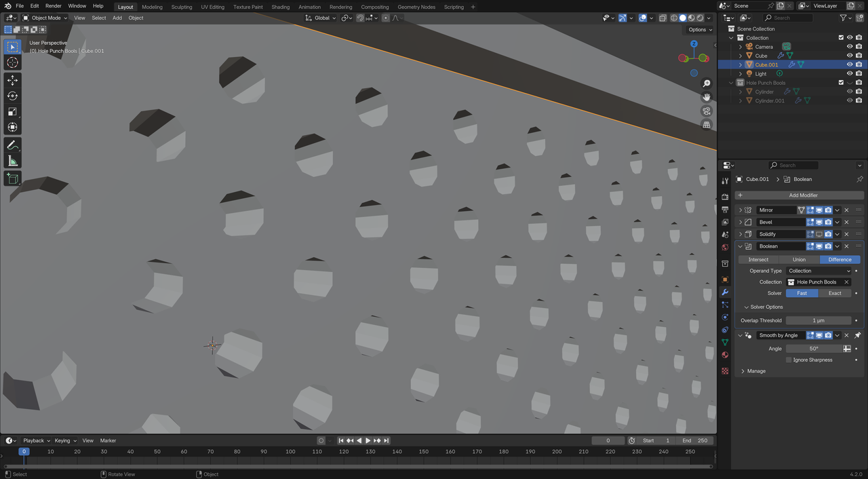This screenshot has height=479, width=868.
Task: Select the Scale tool
Action: 12,111
